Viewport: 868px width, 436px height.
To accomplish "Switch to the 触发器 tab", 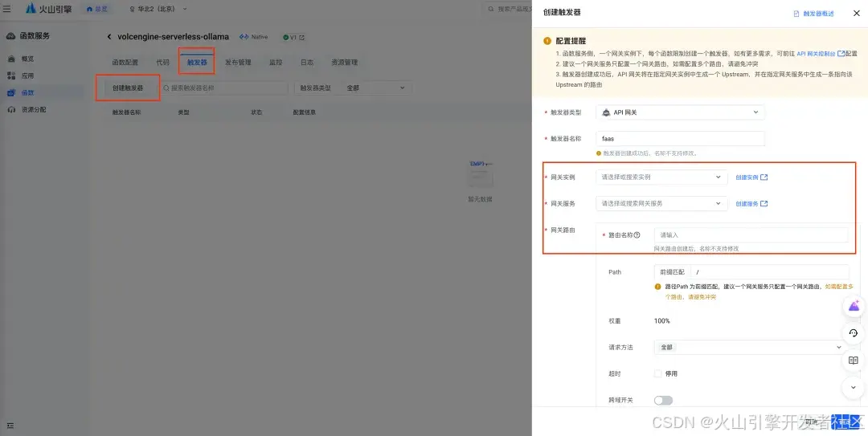I will click(197, 63).
